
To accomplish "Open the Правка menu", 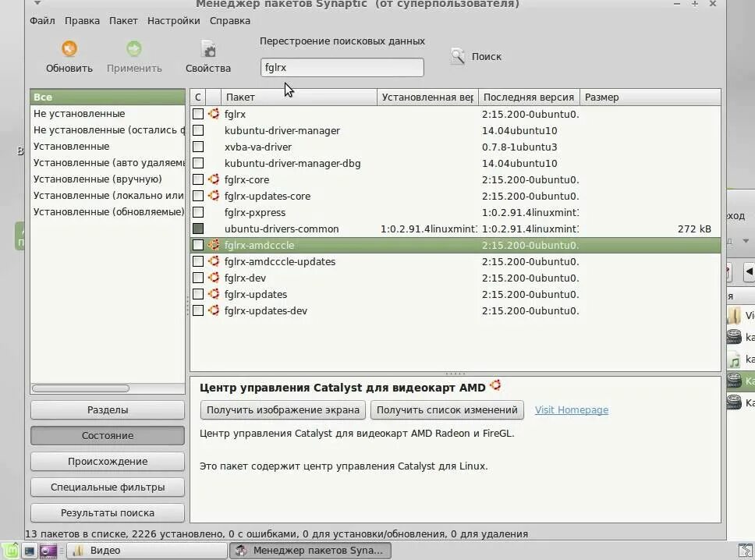I will [x=83, y=21].
